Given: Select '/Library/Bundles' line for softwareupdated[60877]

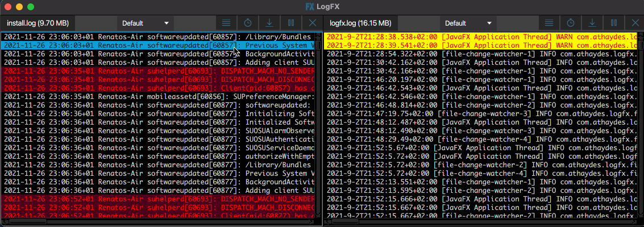Looking at the screenshot, I should (158, 165).
